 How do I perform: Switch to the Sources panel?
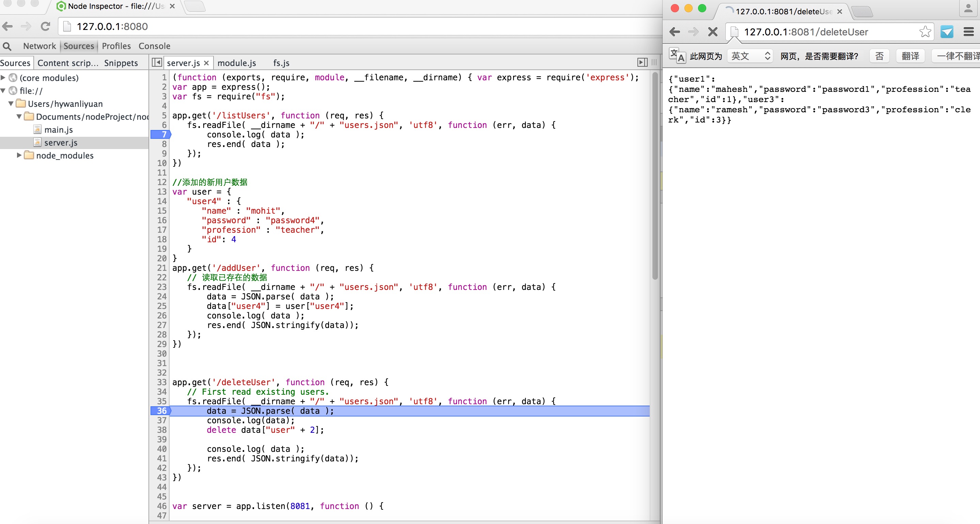(x=79, y=46)
